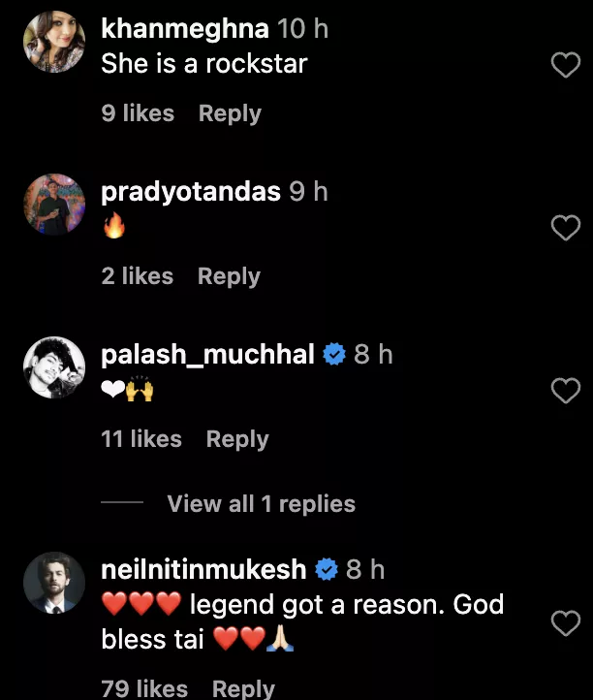
Task: Like khanmeghna's rockstar comment
Action: point(565,65)
